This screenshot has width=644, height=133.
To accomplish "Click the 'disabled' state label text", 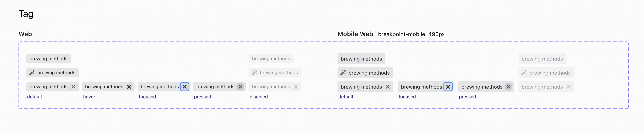I will (x=259, y=97).
